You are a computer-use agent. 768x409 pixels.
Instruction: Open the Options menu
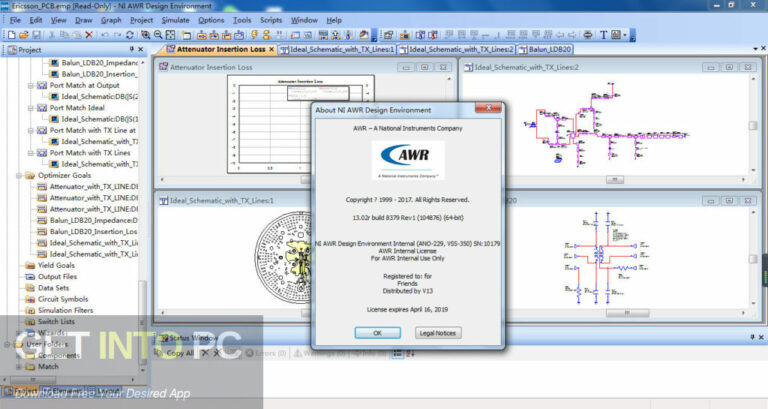(x=211, y=20)
